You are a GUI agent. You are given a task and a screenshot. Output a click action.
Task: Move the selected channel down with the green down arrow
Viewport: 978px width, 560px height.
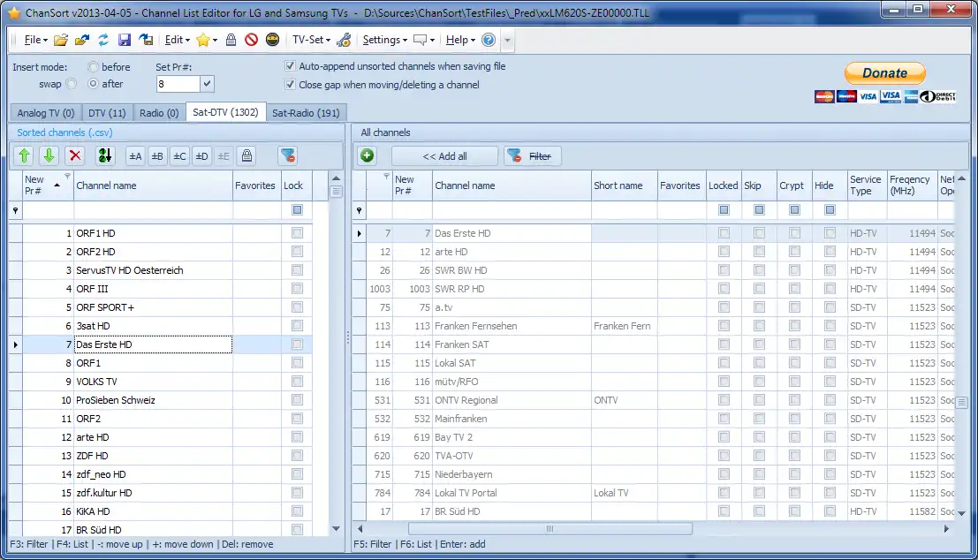(x=49, y=156)
